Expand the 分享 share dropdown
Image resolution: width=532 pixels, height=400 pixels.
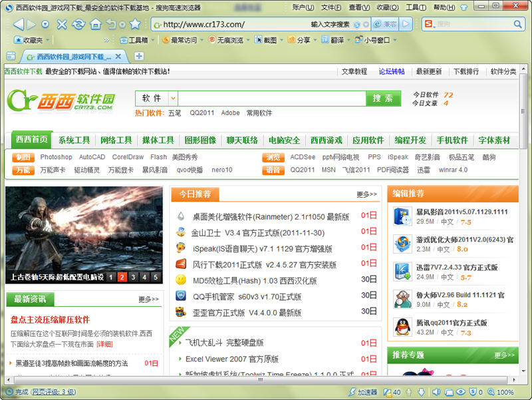pos(315,40)
